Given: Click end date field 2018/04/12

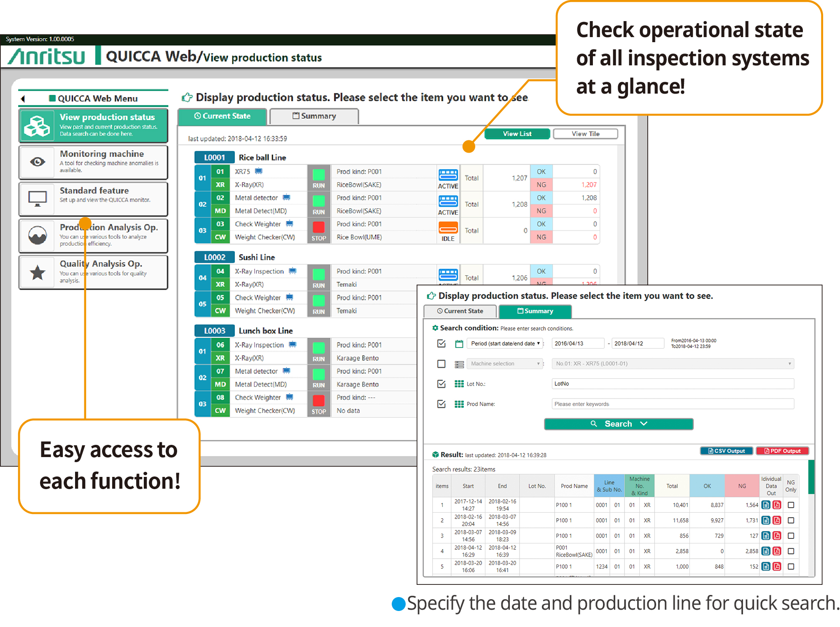Looking at the screenshot, I should point(638,343).
